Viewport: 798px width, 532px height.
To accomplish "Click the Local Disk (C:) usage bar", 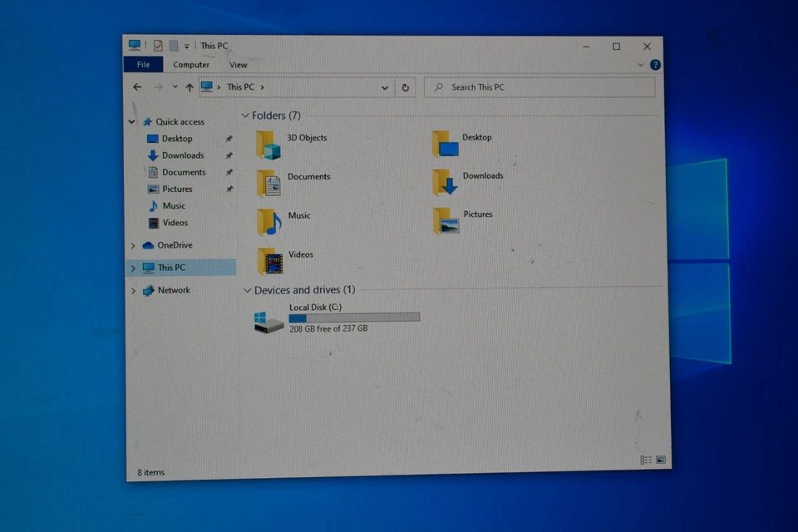I will (354, 318).
